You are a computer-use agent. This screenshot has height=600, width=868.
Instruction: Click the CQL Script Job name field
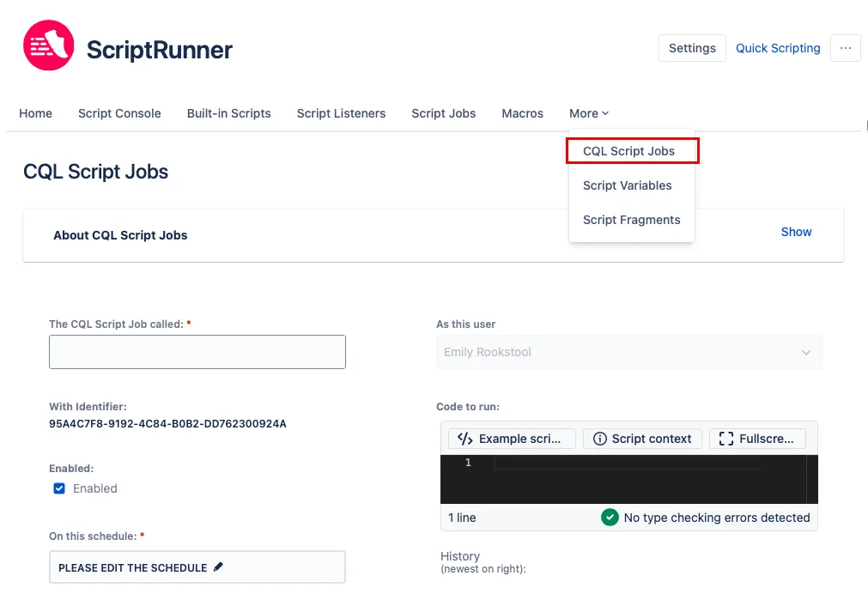coord(197,352)
